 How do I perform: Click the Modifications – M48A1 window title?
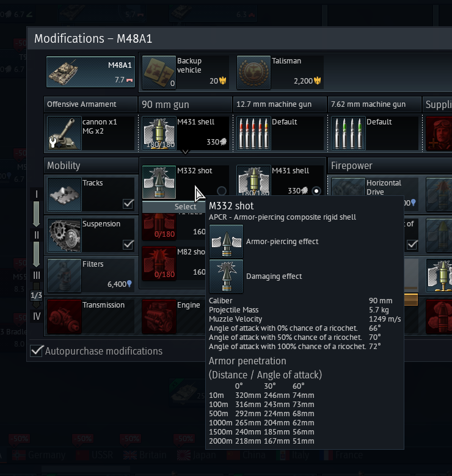(93, 39)
